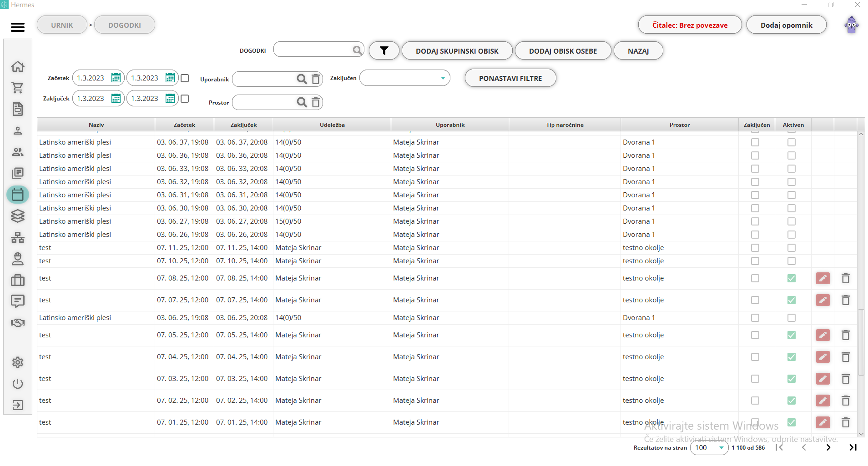
Task: Select the calendar schedule sidebar icon
Action: (18, 195)
